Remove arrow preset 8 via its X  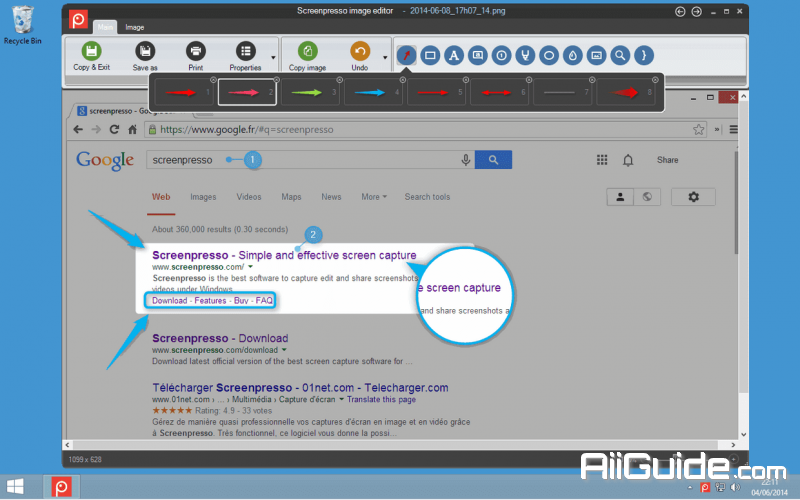point(655,80)
